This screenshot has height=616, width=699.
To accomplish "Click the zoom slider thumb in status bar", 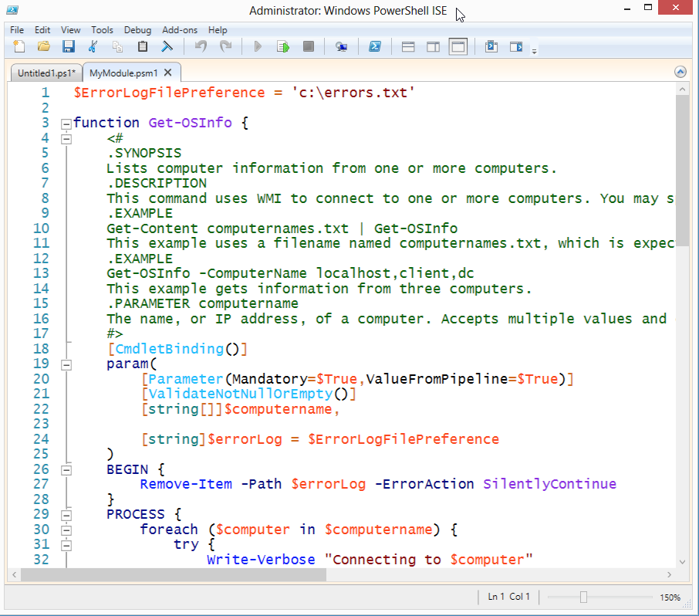I will [584, 597].
